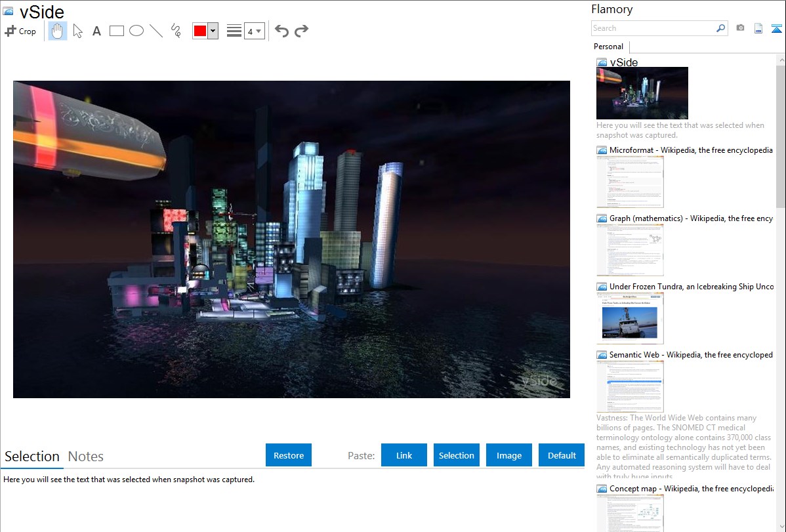Click the red color swatch
The width and height of the screenshot is (786, 532).
click(x=200, y=31)
